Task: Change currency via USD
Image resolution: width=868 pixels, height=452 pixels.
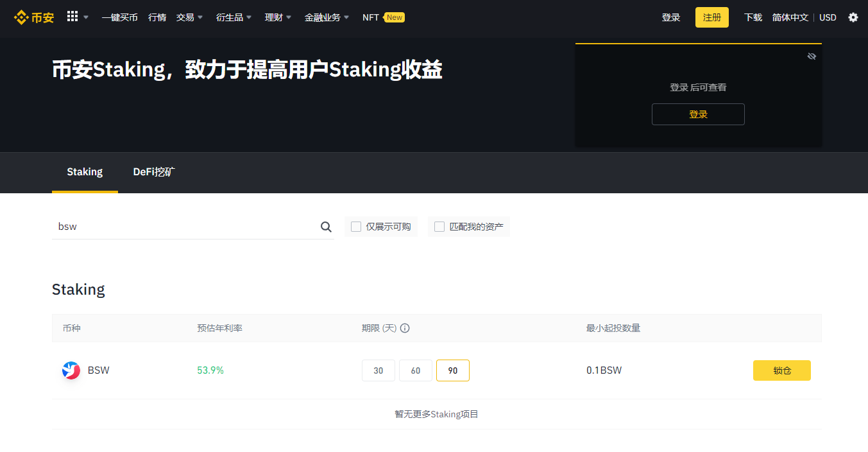Action: point(828,17)
